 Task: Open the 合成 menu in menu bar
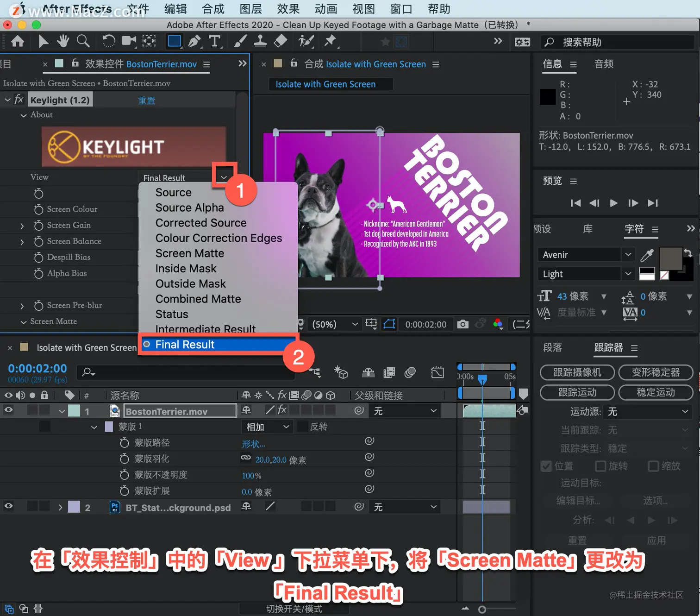[213, 9]
